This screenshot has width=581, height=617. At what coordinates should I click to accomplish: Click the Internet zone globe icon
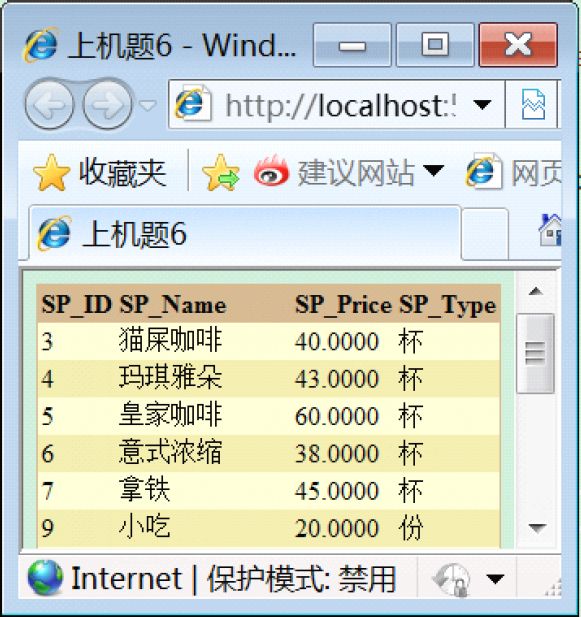45,578
